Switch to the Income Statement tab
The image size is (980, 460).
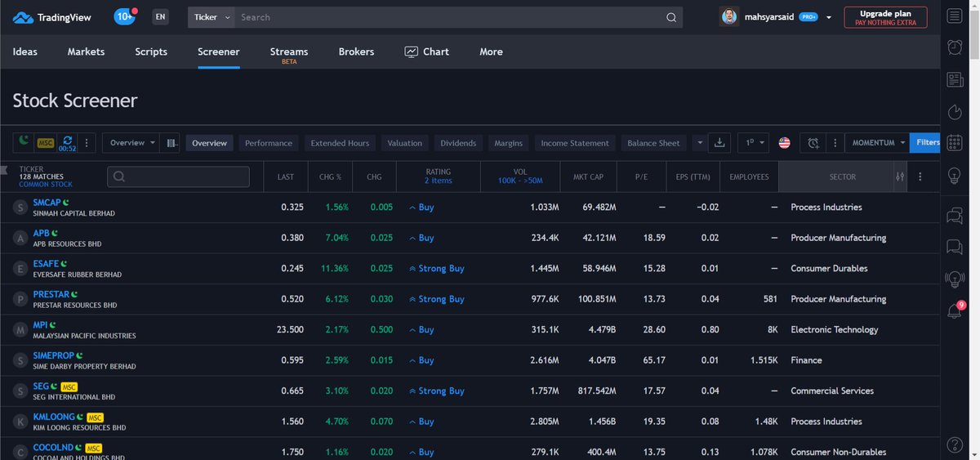click(575, 143)
